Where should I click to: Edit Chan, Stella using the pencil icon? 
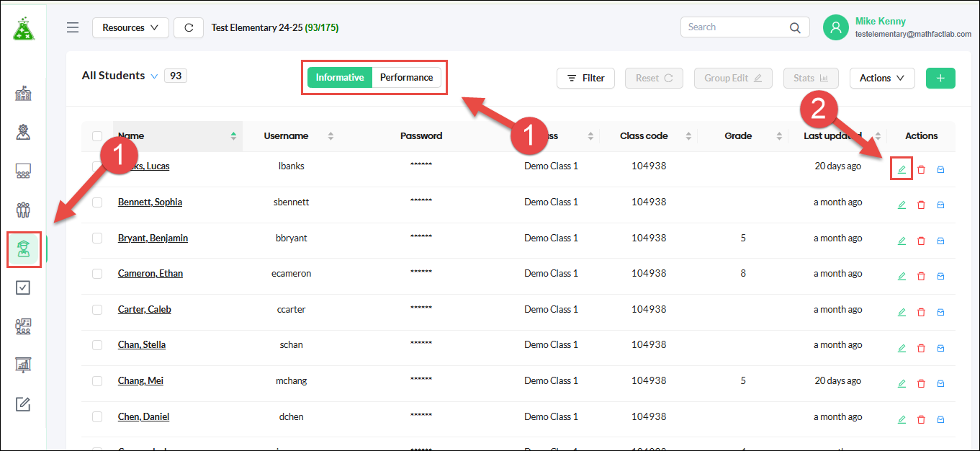pos(902,348)
